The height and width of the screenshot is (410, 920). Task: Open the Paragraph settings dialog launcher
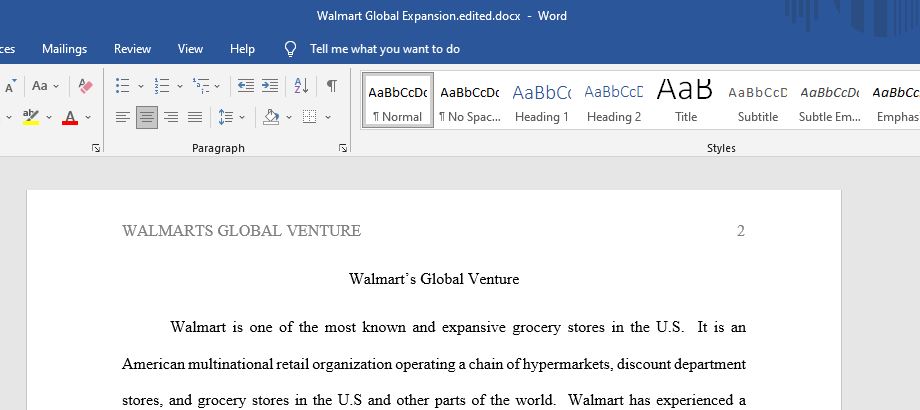click(343, 149)
